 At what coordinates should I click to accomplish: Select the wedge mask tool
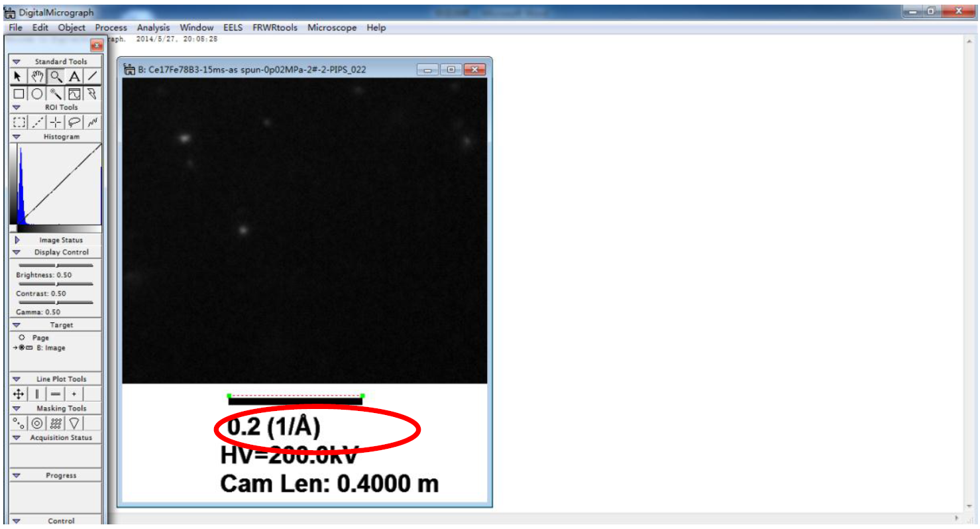[74, 423]
